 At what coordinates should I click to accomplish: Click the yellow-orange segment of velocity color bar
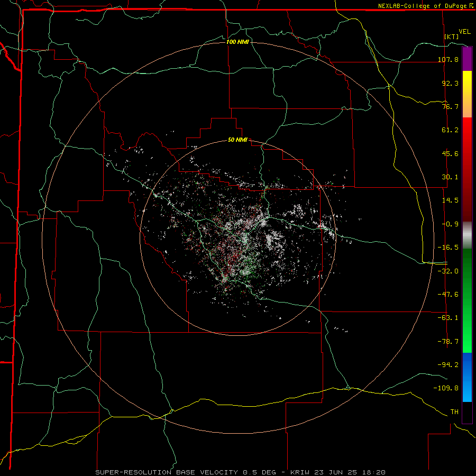467,94
